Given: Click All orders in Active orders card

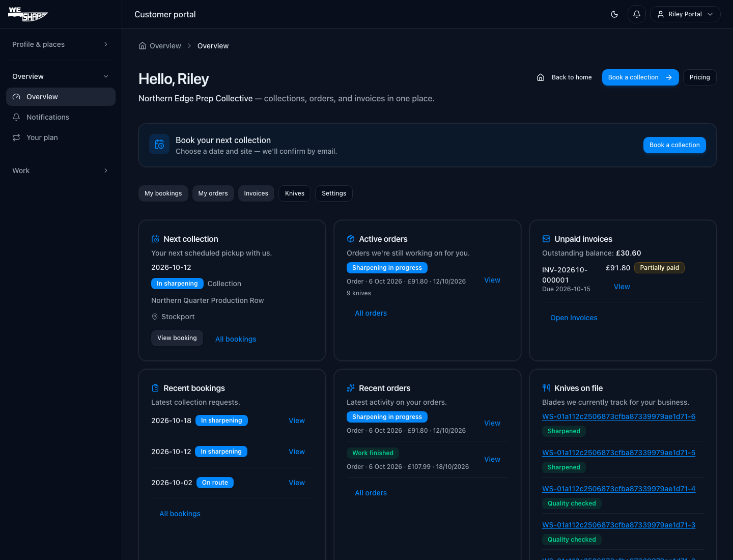Looking at the screenshot, I should pyautogui.click(x=371, y=313).
